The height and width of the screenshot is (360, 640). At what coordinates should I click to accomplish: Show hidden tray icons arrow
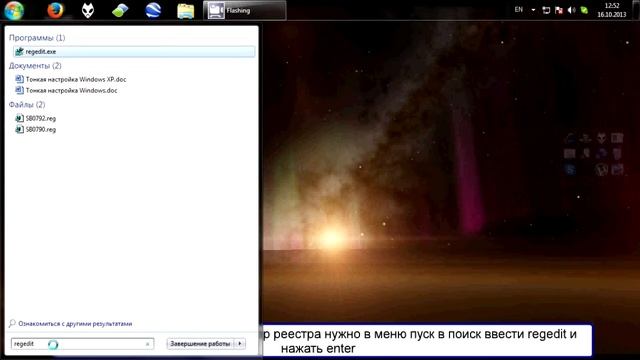pos(533,10)
